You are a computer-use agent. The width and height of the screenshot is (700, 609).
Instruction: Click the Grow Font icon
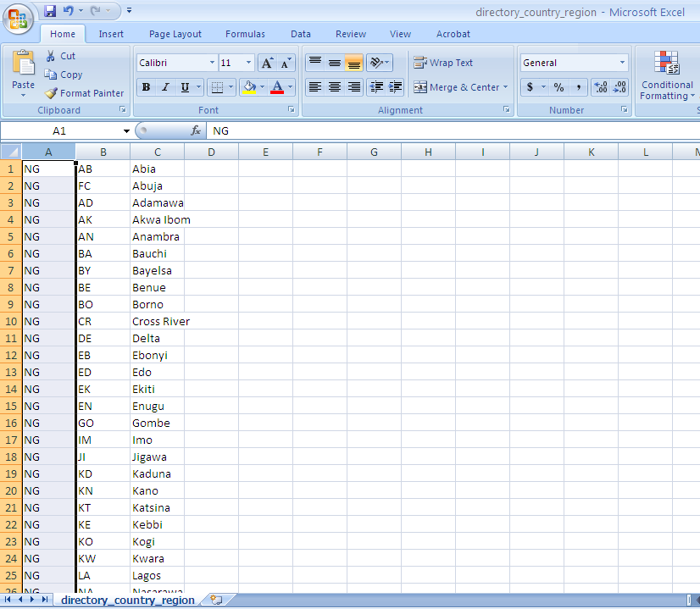[267, 63]
